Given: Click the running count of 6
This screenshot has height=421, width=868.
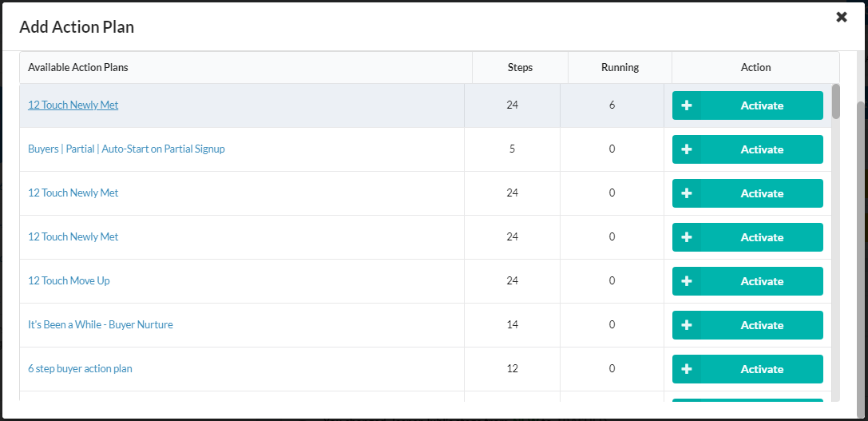Looking at the screenshot, I should point(612,105).
